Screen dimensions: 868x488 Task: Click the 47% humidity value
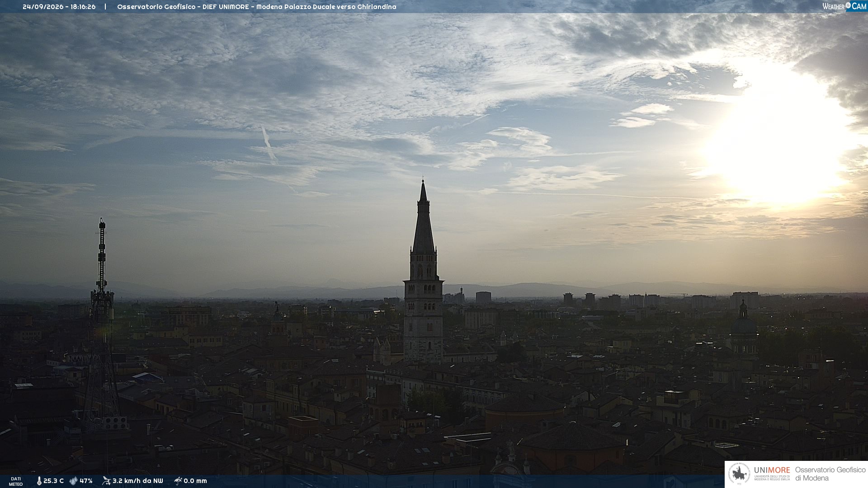click(86, 481)
